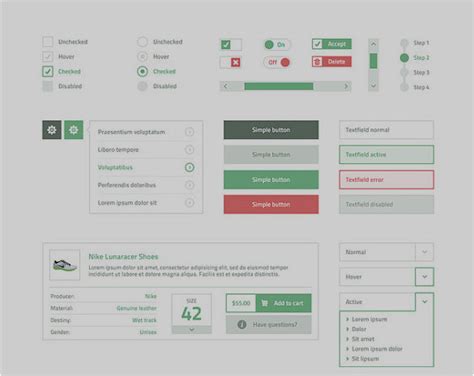Click the red Simple button

click(x=271, y=204)
